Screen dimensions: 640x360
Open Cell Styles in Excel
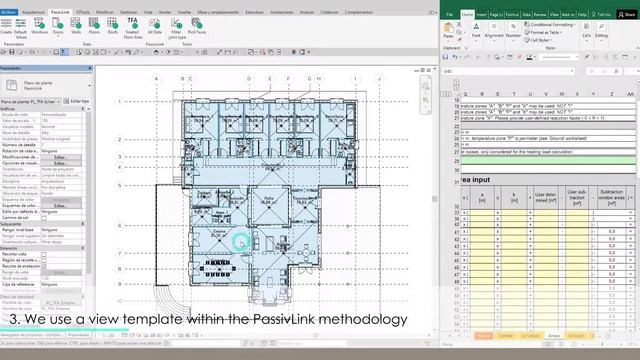pos(538,40)
